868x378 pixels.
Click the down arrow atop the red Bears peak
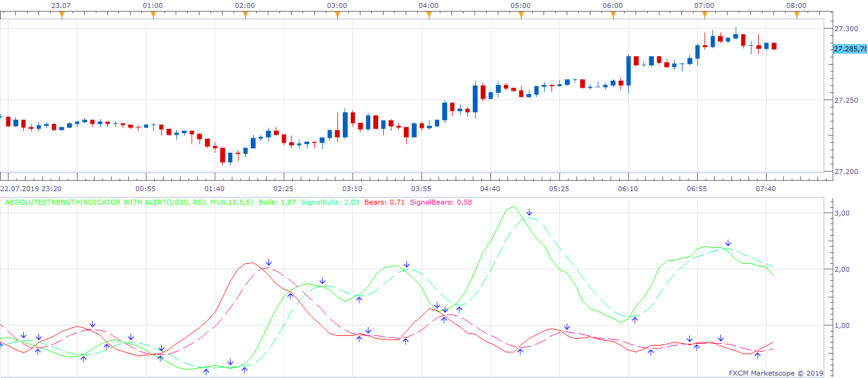pos(269,263)
